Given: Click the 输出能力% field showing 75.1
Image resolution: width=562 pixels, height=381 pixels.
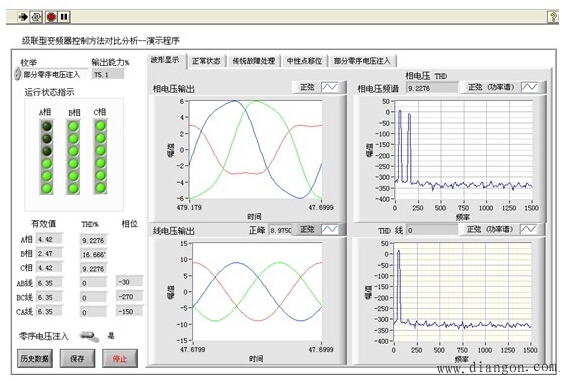Looking at the screenshot, I should pos(108,74).
